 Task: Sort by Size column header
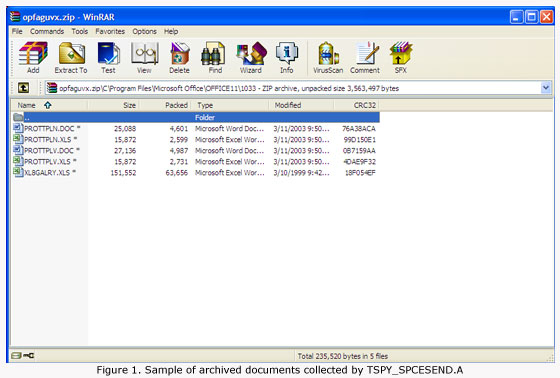pyautogui.click(x=114, y=105)
